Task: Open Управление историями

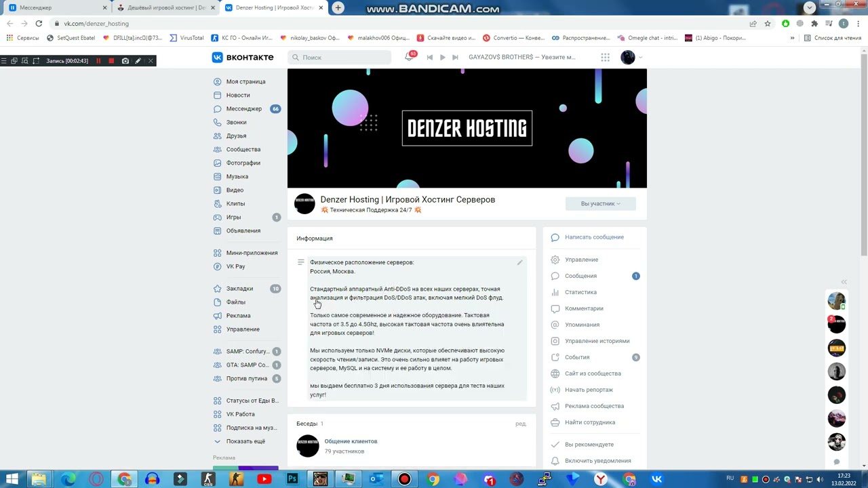Action: pos(597,341)
